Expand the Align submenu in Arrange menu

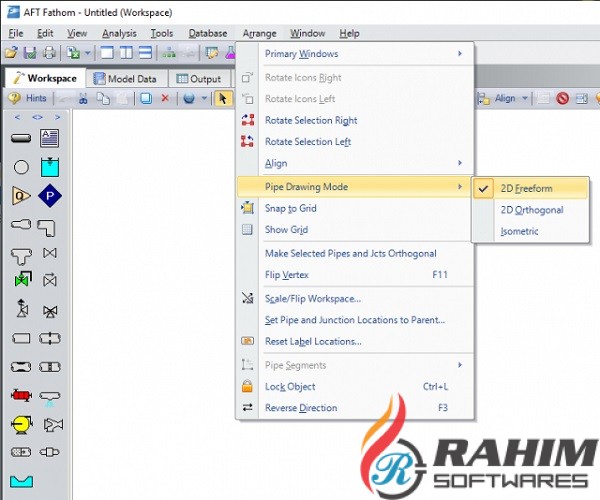[355, 163]
